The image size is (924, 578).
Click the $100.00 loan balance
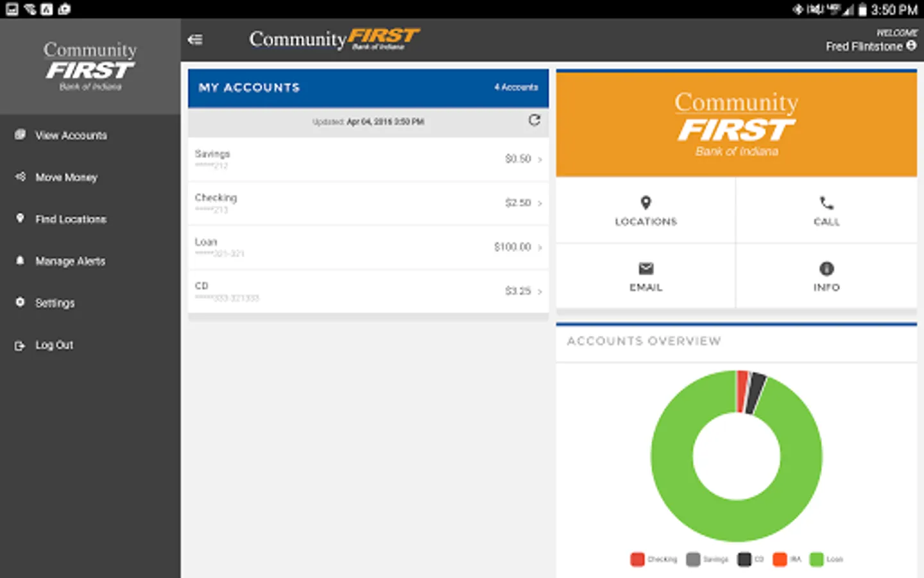513,247
